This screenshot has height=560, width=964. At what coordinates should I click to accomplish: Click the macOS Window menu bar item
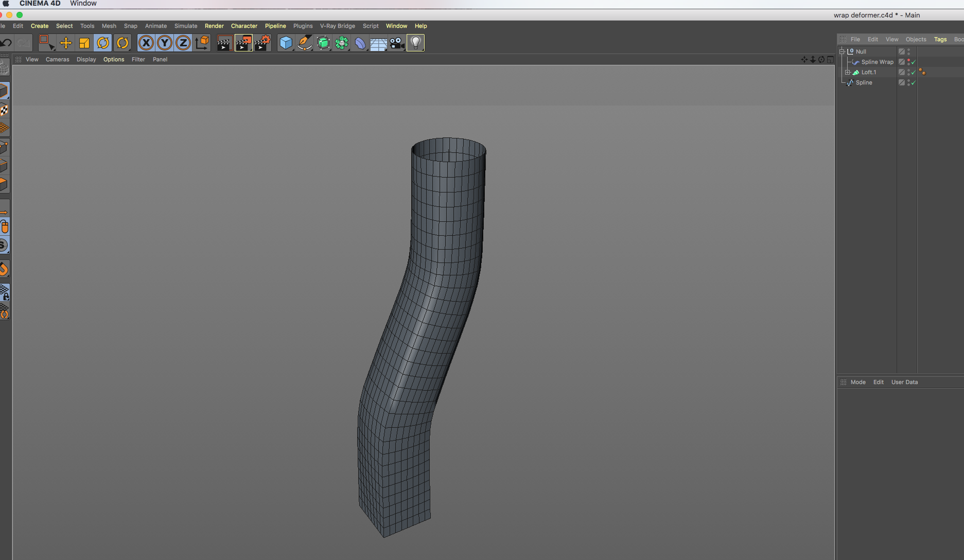(x=83, y=3)
